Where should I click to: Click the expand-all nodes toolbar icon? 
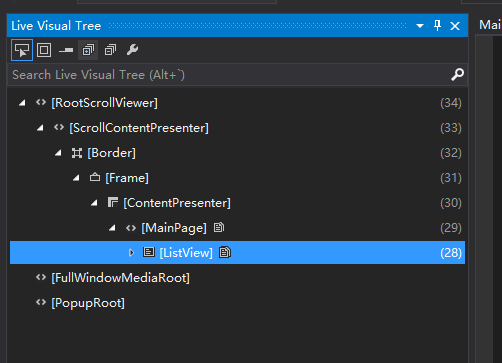click(88, 50)
